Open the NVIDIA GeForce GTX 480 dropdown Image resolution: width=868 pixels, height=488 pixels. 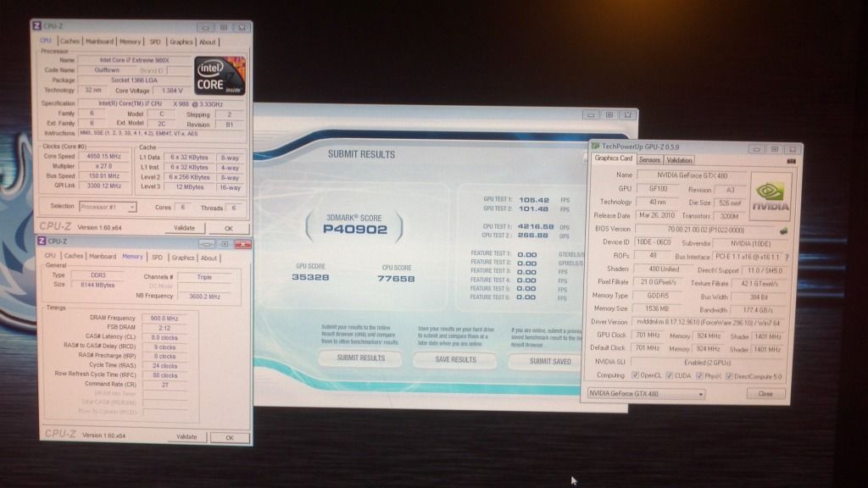coord(648,394)
